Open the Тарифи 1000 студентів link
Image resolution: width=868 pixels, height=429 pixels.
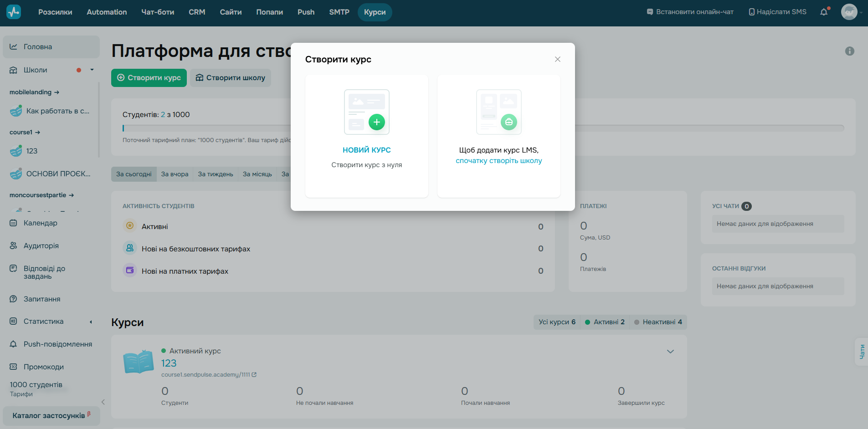[36, 389]
